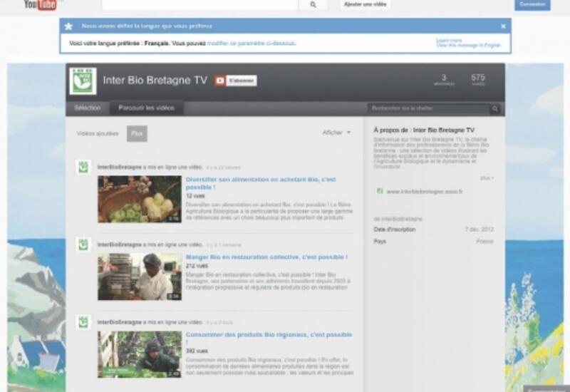Screen dimensions: 570x392
Task: Click the avatar beside the 2 mois post
Action: point(83,322)
